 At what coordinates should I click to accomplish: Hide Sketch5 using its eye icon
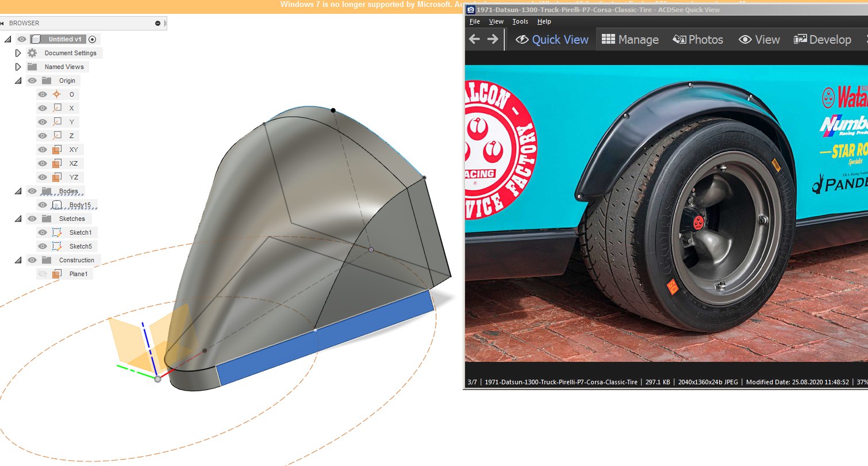[42, 246]
